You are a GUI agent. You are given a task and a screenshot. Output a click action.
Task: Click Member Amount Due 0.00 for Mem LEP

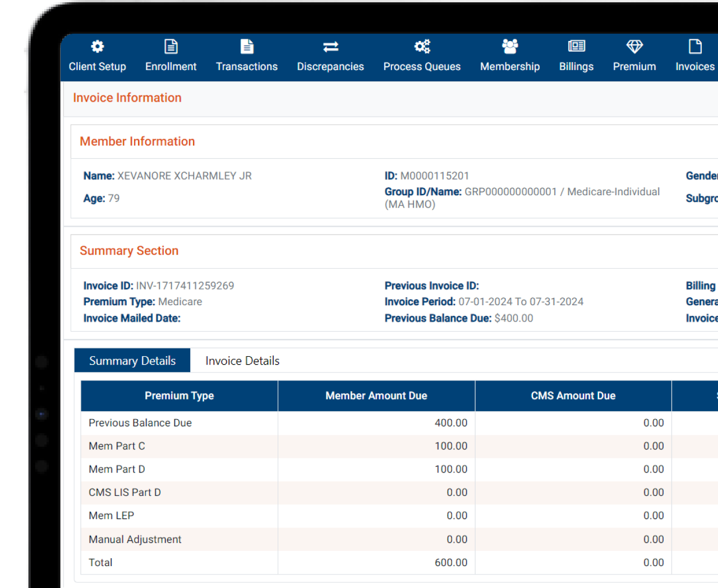point(457,515)
